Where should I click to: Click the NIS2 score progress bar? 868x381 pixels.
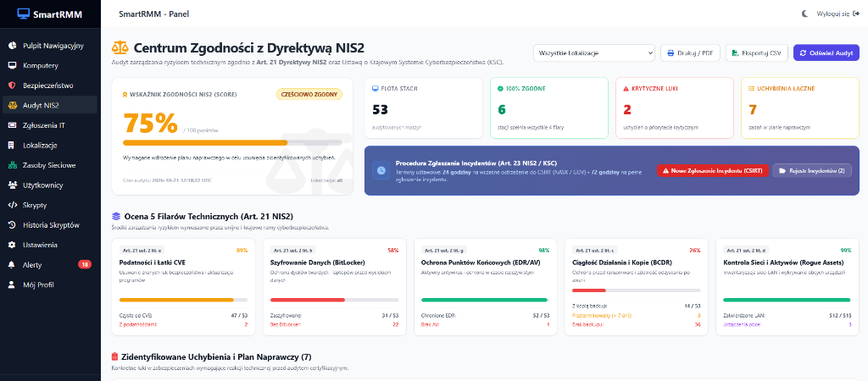[232, 143]
